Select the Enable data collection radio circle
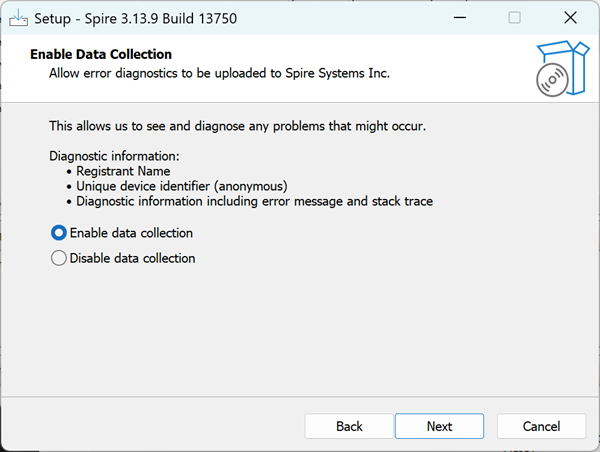Image resolution: width=600 pixels, height=452 pixels. 59,233
